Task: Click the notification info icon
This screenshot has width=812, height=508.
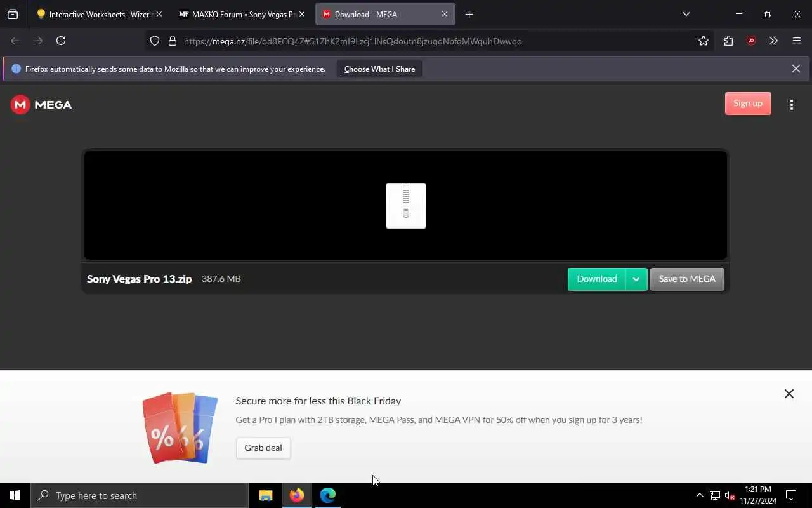Action: (16, 69)
